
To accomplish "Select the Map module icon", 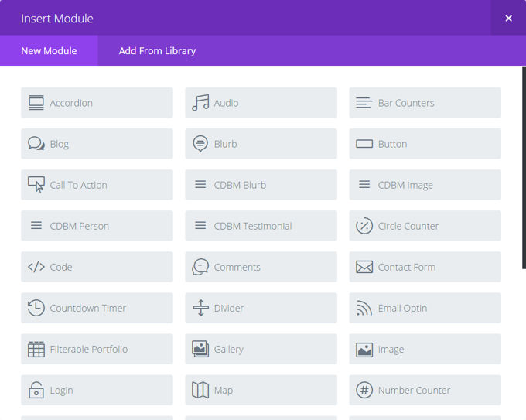I will coord(200,391).
